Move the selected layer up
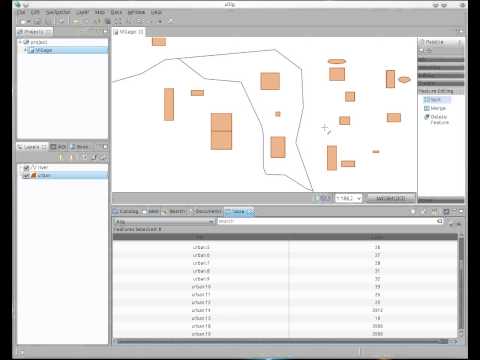480x360 pixels. 61,157
